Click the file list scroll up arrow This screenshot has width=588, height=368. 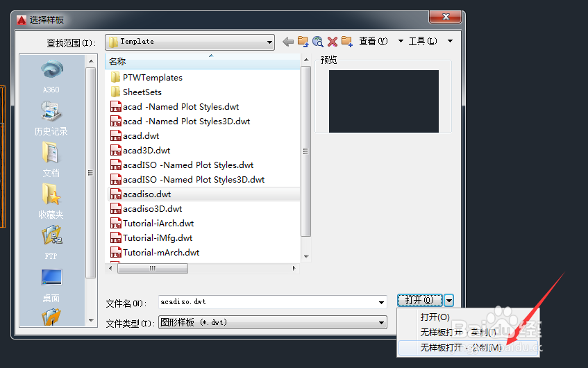pos(306,60)
